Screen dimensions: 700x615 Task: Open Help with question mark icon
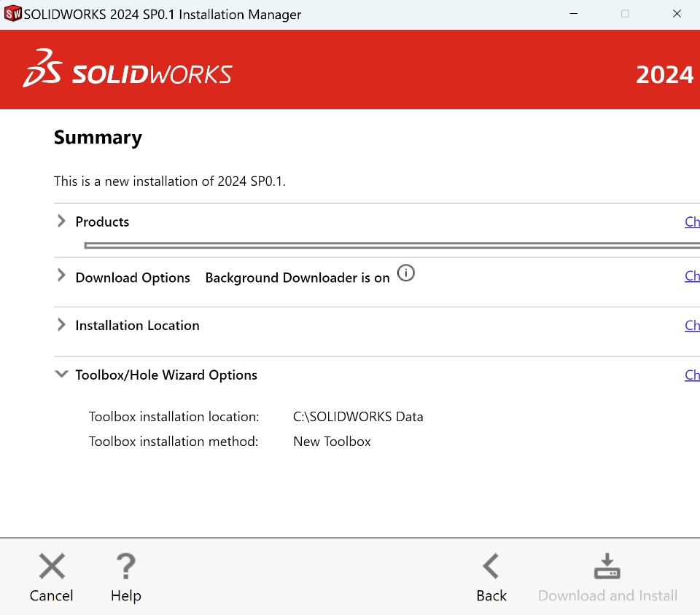click(125, 566)
